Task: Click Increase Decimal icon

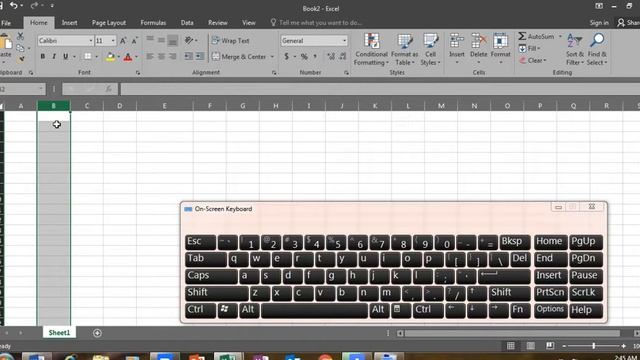Action: point(331,57)
